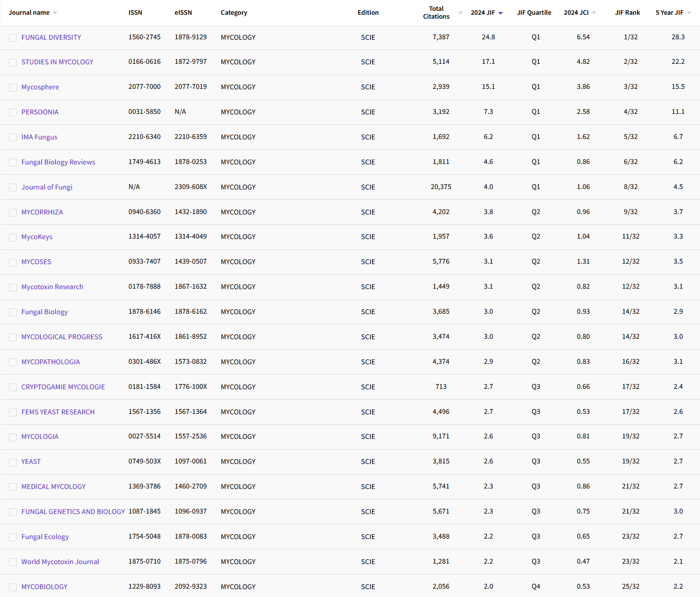The height and width of the screenshot is (597, 700).
Task: Click the Edition column header
Action: [x=368, y=13]
